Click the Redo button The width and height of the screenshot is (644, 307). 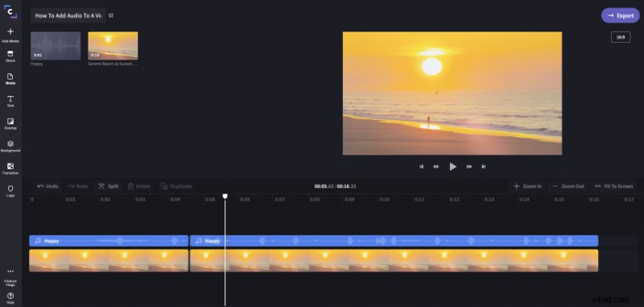click(x=78, y=186)
